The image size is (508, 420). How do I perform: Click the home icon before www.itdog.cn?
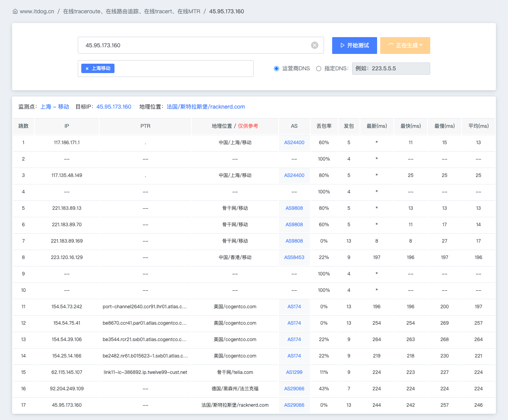(x=15, y=11)
